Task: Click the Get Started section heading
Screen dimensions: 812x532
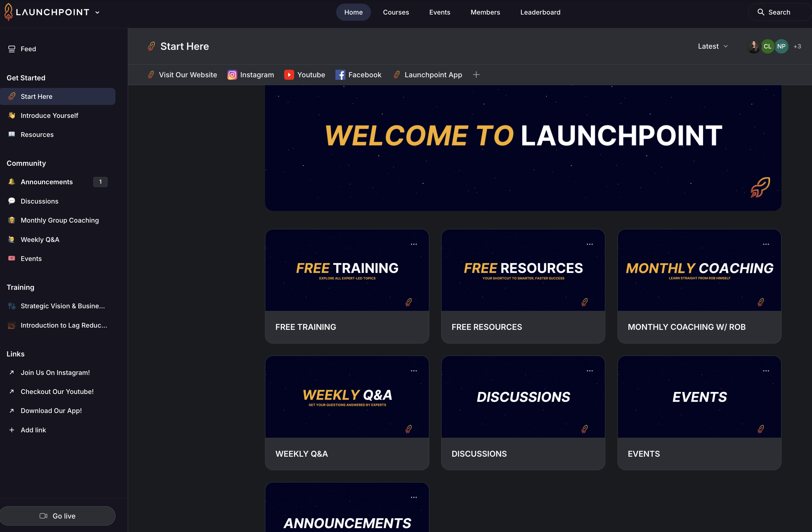Action: pos(26,78)
